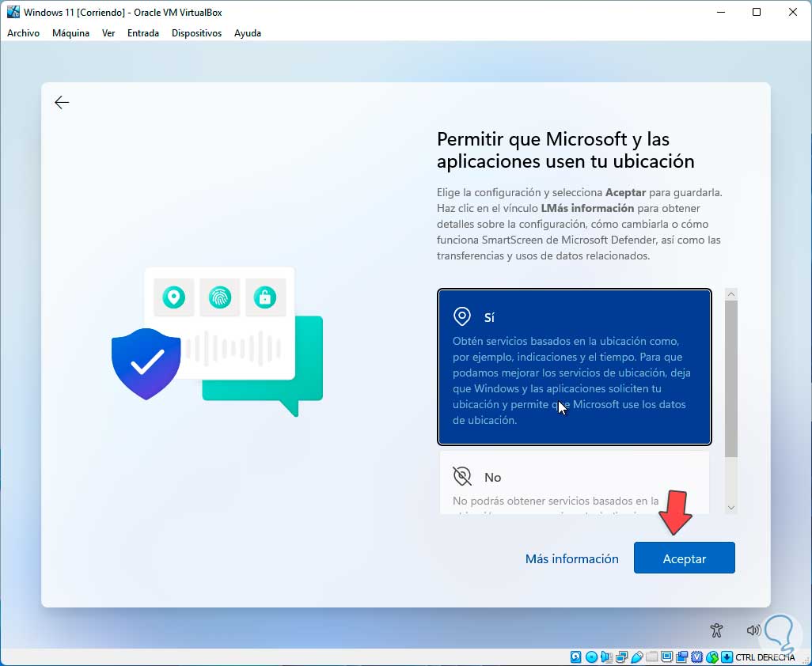This screenshot has height=666, width=812.
Task: Click the mouse integration status icon
Action: click(x=712, y=657)
